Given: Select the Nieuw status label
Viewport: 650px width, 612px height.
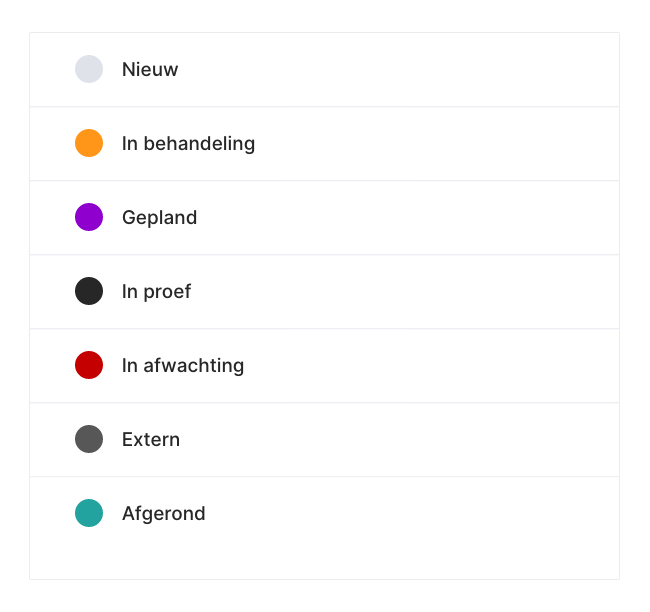Looking at the screenshot, I should [x=150, y=70].
